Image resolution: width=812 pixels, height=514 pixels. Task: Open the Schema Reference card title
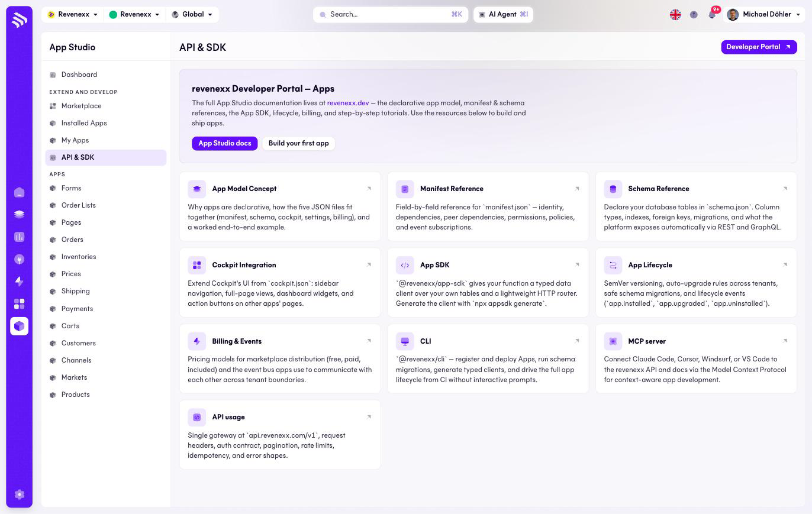pyautogui.click(x=658, y=189)
